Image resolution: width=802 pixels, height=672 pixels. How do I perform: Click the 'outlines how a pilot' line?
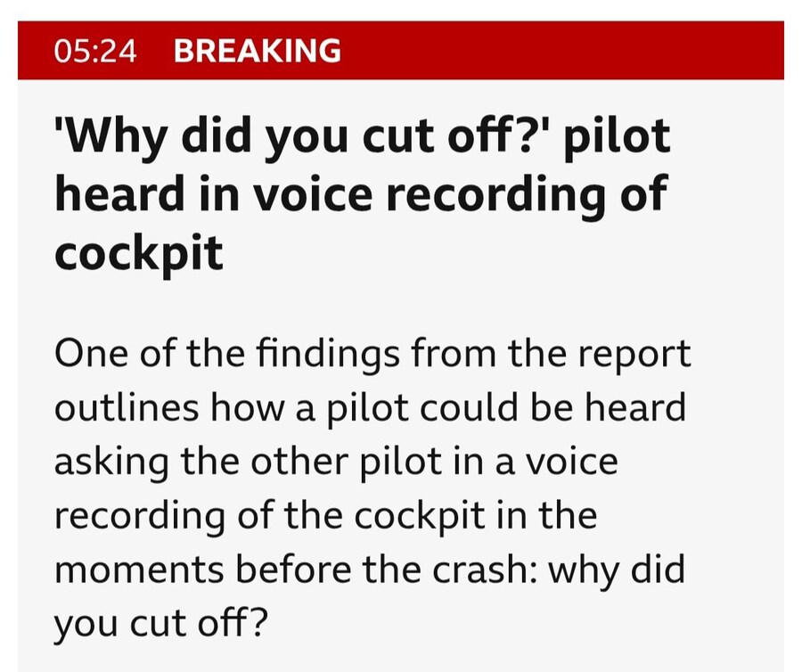[232, 408]
